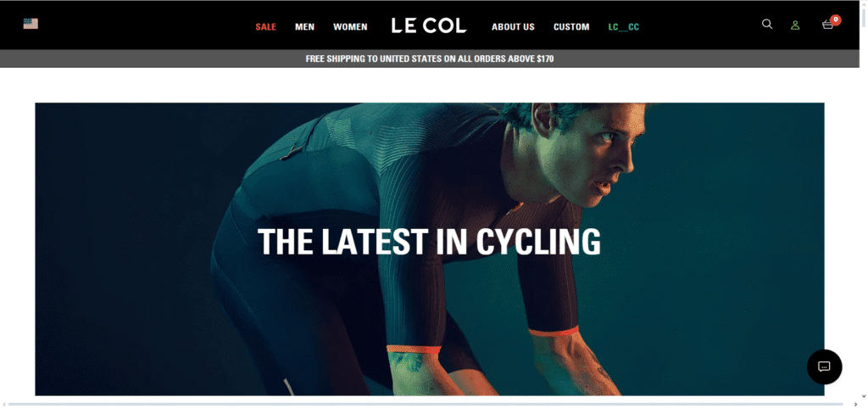Image resolution: width=868 pixels, height=408 pixels.
Task: Open the WOMEN menu
Action: pos(350,27)
